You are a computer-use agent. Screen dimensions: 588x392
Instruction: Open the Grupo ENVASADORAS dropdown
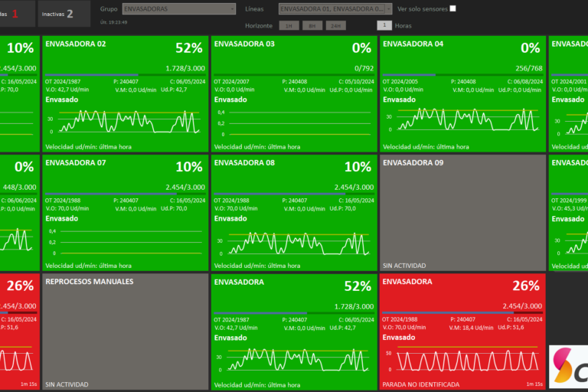pyautogui.click(x=178, y=8)
